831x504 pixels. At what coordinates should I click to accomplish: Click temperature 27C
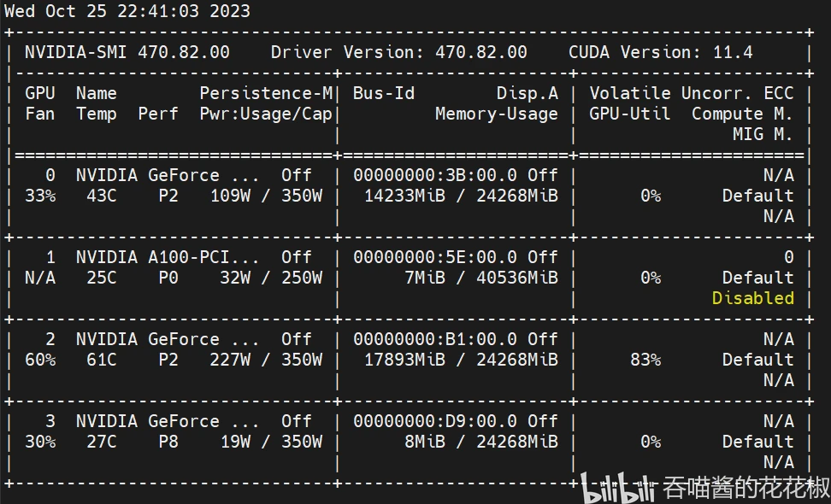click(x=102, y=442)
